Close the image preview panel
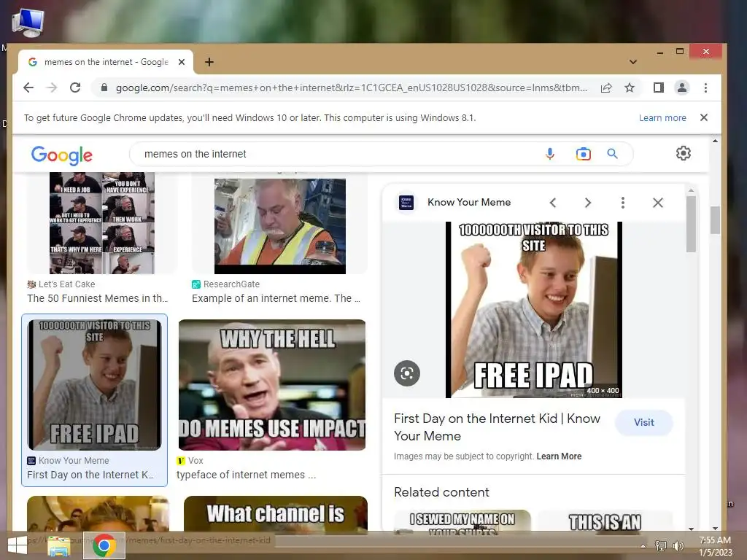 pos(658,203)
